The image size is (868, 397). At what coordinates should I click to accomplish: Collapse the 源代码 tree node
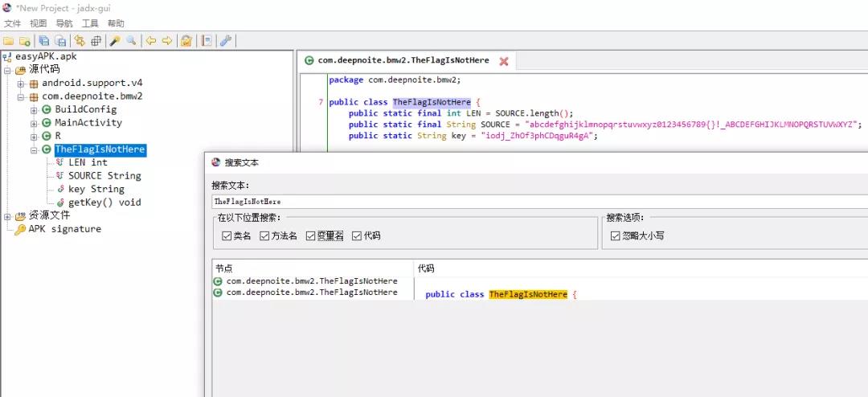pyautogui.click(x=7, y=70)
